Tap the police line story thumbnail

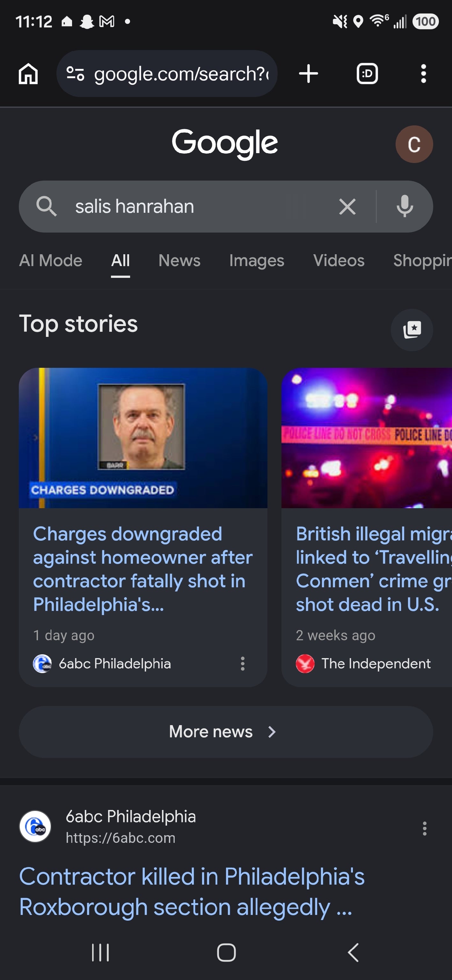[367, 438]
